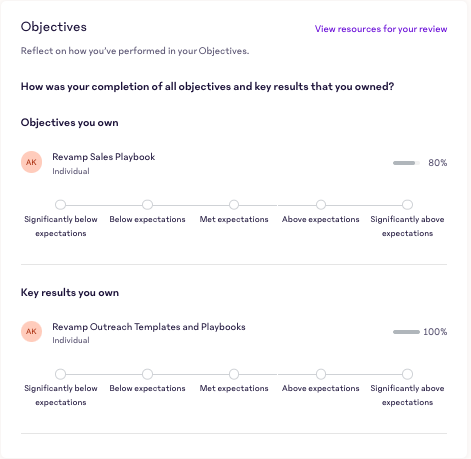This screenshot has height=459, width=471.
Task: Click AK avatar next to Revamp Sales Playbook
Action: 31,162
